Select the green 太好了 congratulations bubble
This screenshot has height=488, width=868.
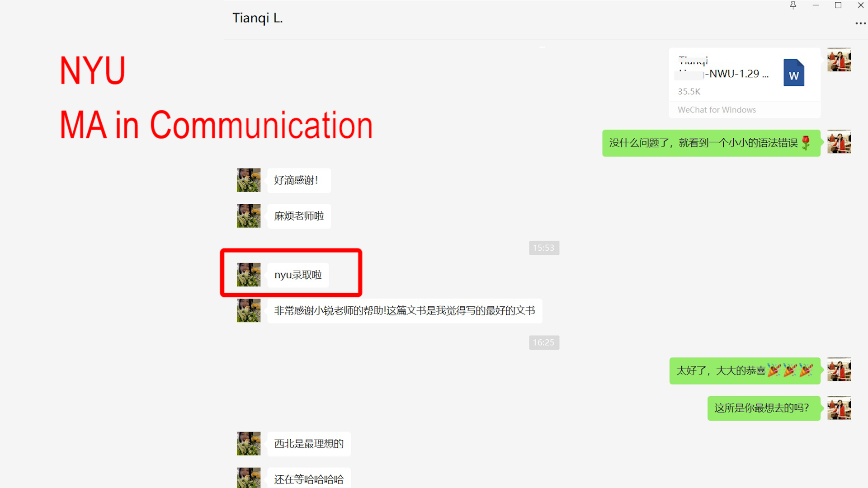pyautogui.click(x=745, y=371)
